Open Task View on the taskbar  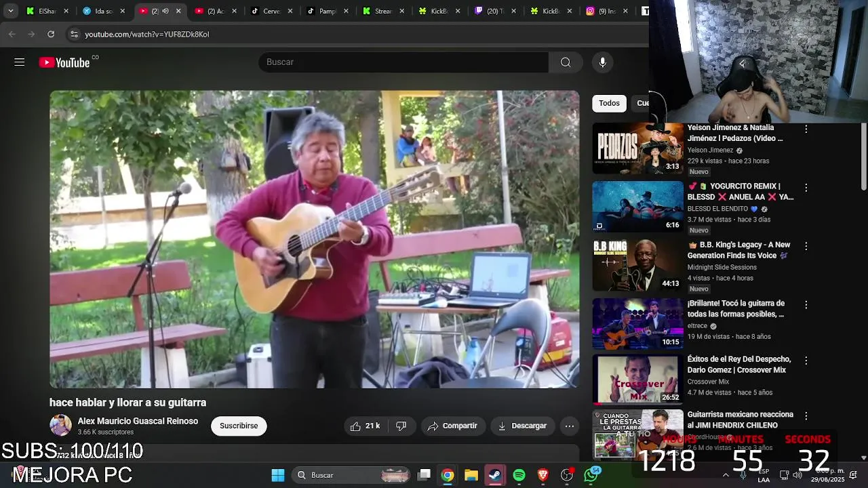click(x=424, y=475)
